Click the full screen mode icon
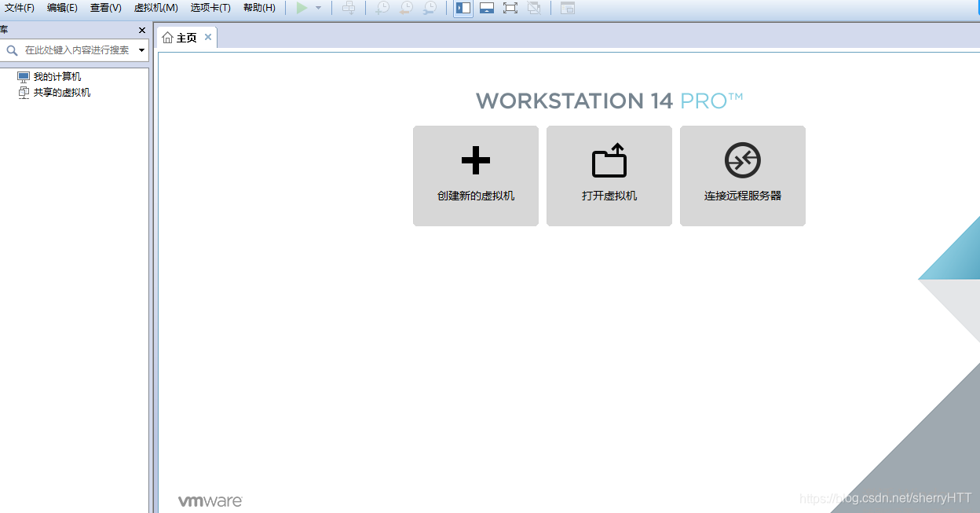 pos(510,8)
